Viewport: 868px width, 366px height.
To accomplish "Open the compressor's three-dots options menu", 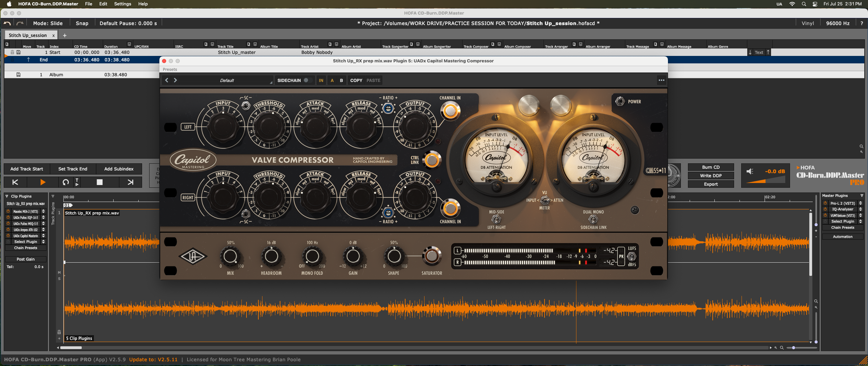I will (x=661, y=80).
